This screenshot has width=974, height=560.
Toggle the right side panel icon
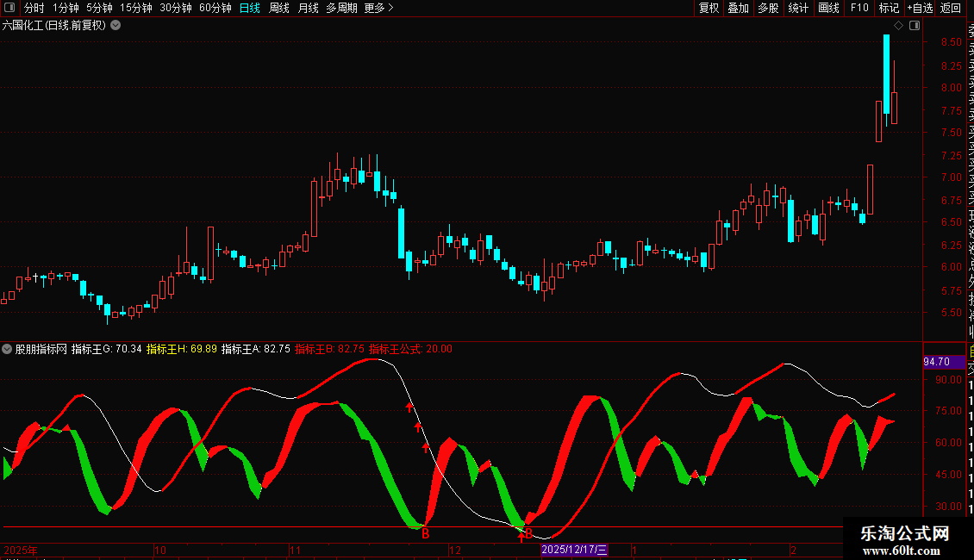tap(915, 26)
